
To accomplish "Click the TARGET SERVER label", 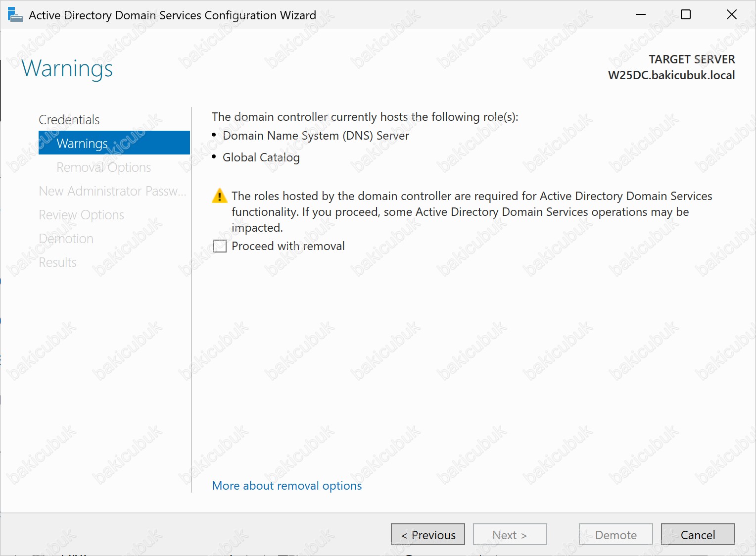I will (x=692, y=59).
